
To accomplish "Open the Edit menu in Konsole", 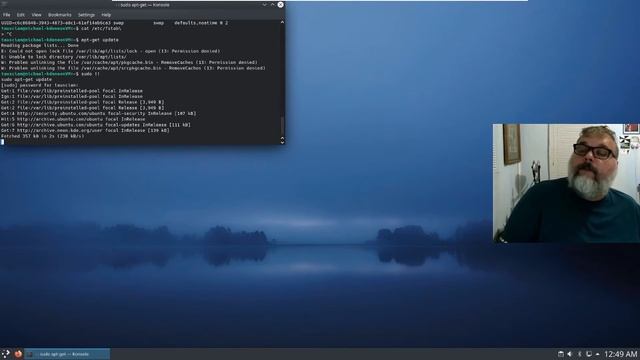I will point(21,15).
